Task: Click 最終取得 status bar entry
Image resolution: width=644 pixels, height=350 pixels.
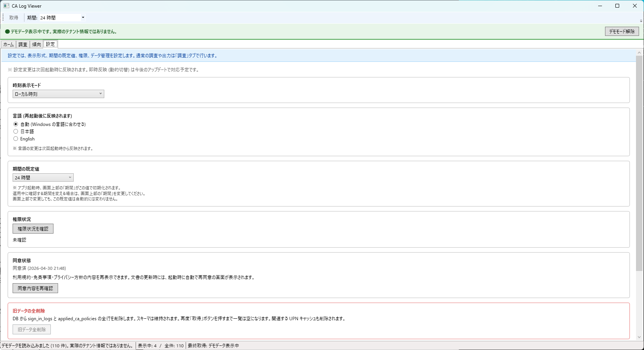Action: tap(213, 346)
